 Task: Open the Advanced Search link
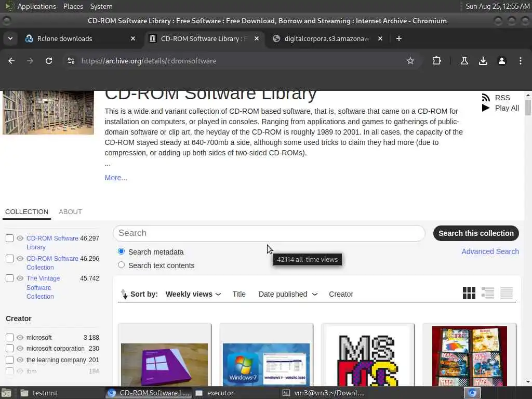tap(490, 251)
